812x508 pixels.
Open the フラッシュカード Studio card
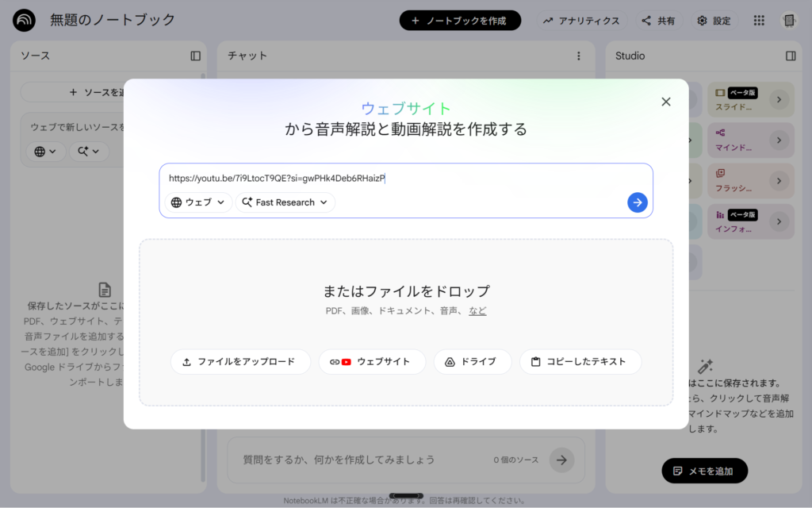click(750, 181)
